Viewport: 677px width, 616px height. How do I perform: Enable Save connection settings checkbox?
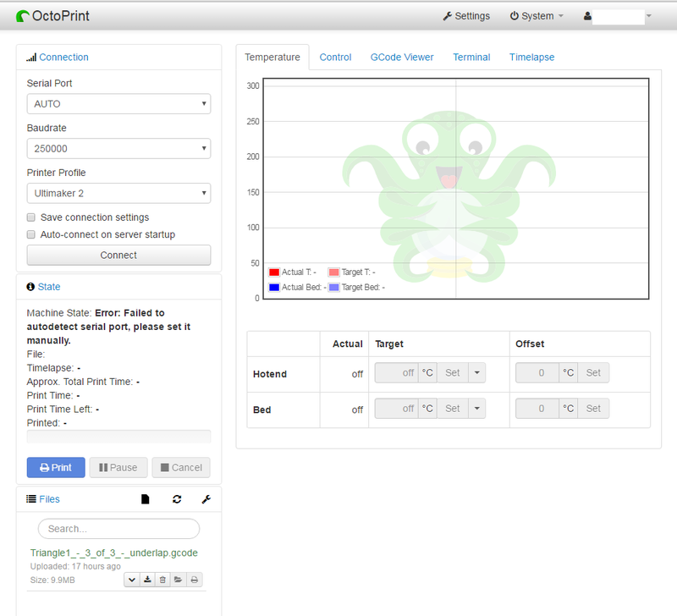31,217
